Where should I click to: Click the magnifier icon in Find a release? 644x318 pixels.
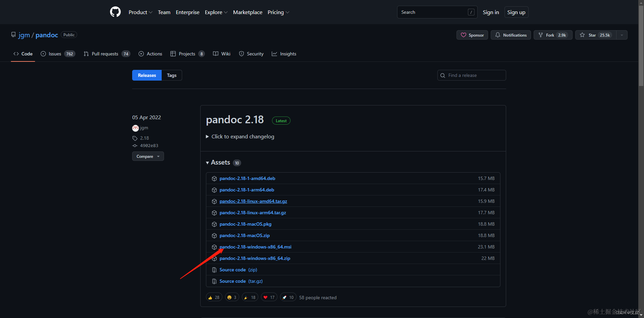pyautogui.click(x=443, y=76)
